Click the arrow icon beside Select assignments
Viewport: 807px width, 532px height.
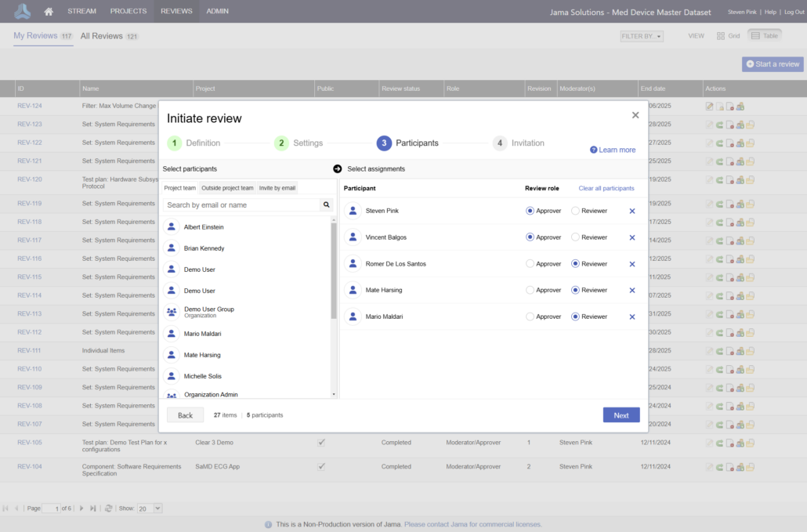(x=338, y=168)
